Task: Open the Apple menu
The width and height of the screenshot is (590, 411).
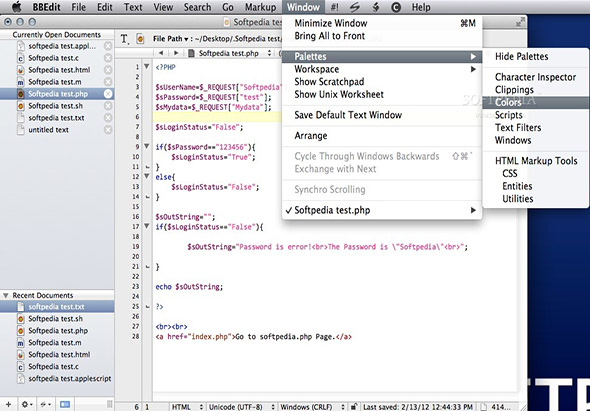Action: [17, 7]
